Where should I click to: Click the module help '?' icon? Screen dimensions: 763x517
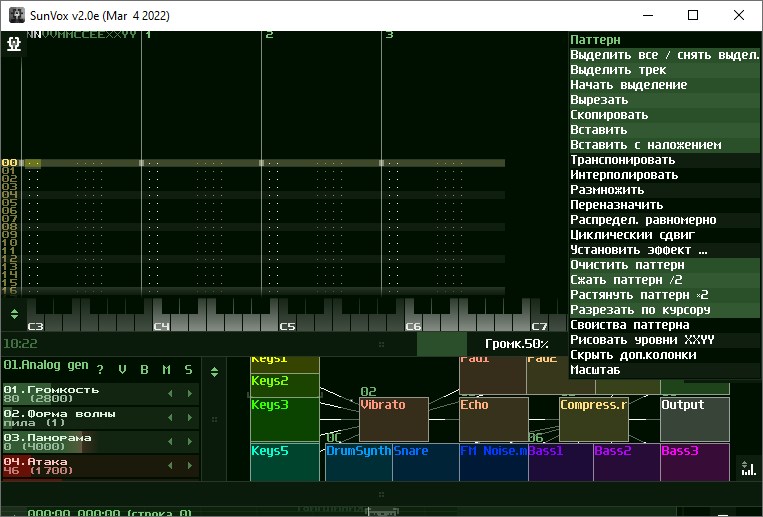coord(100,370)
